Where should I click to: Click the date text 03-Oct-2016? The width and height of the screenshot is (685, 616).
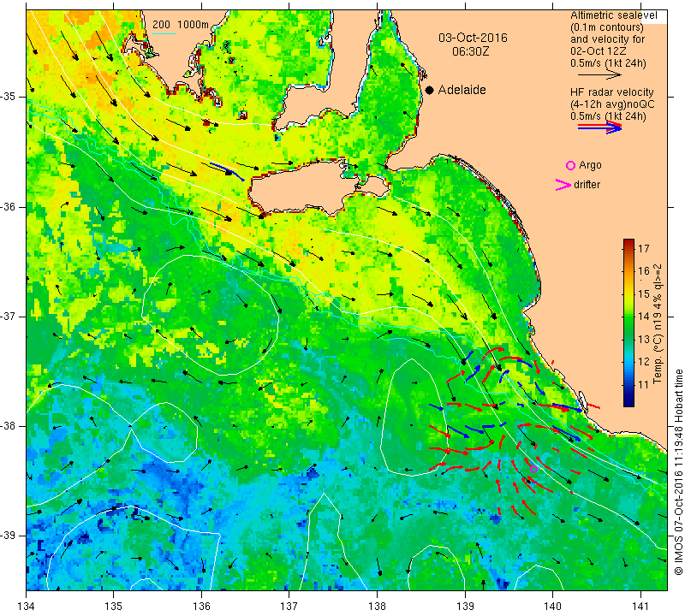473,38
